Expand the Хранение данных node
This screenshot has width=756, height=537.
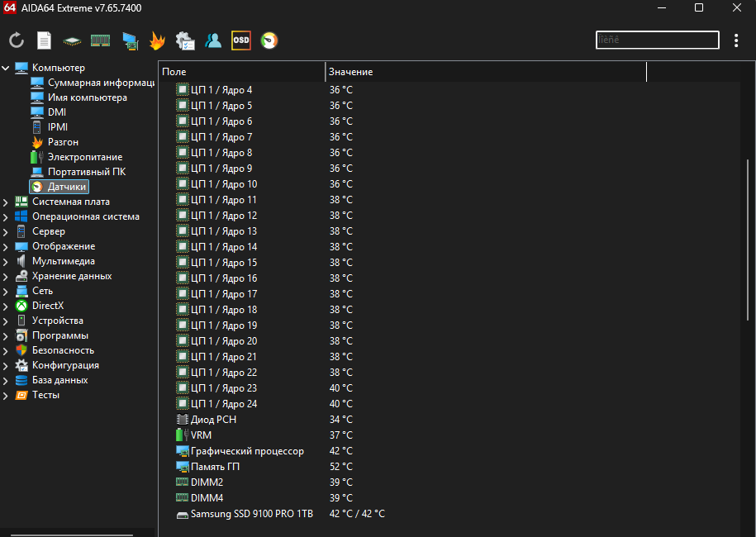pyautogui.click(x=6, y=277)
